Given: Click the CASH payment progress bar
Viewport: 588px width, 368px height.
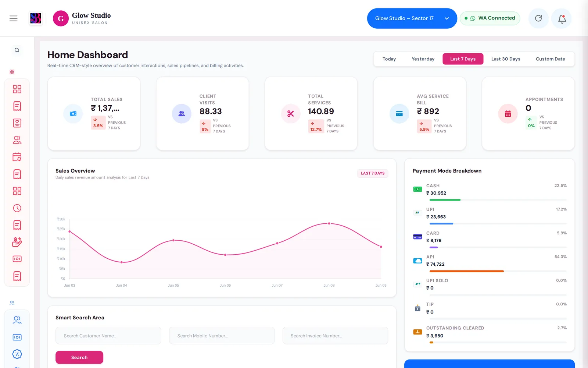Looking at the screenshot, I should click(x=498, y=200).
